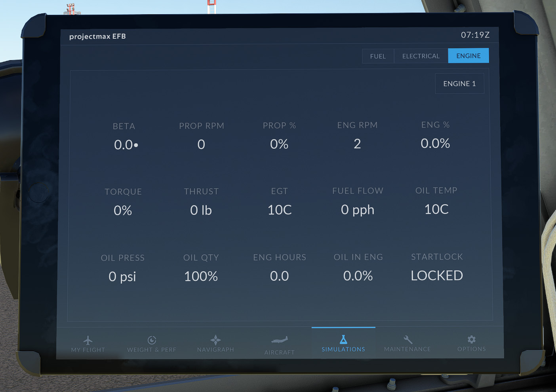Click the TORQUE heading
556x392 pixels.
coord(123,192)
